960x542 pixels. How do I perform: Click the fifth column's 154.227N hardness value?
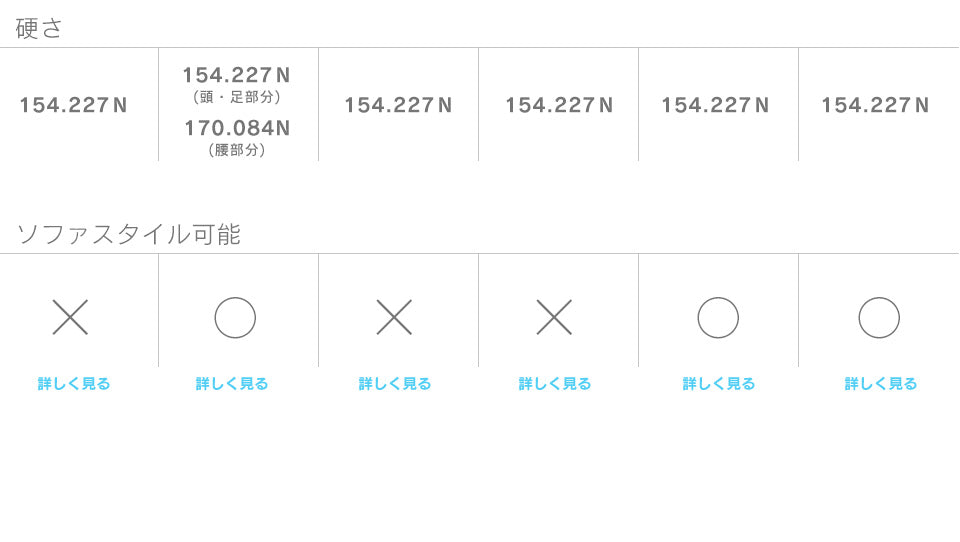coord(716,105)
